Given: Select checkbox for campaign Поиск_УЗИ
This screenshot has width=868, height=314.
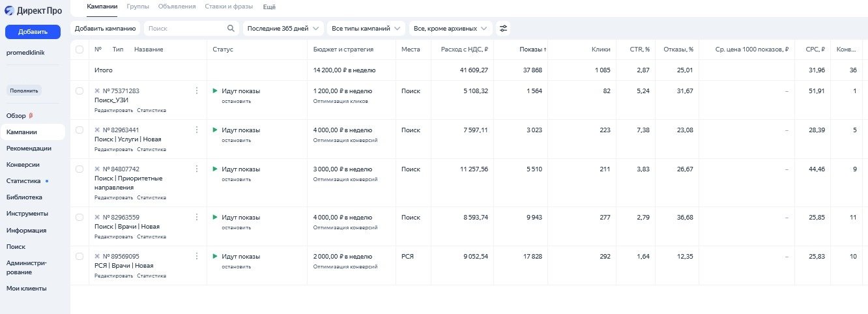Looking at the screenshot, I should pyautogui.click(x=80, y=91).
